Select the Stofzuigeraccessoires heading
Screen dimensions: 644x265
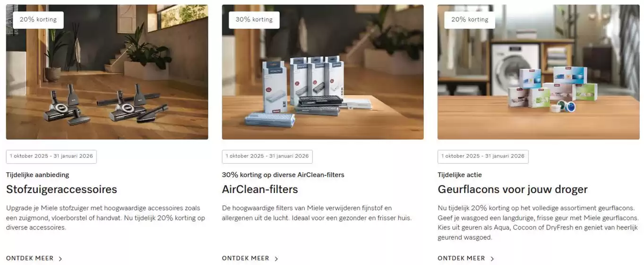tap(61, 189)
